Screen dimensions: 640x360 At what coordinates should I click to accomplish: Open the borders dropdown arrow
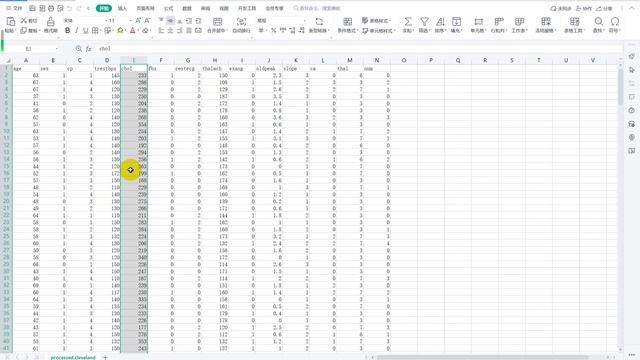pos(100,31)
